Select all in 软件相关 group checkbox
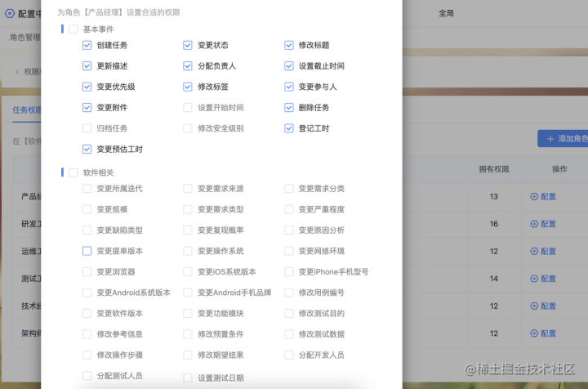Viewport: 588px width, 389px height. coord(73,172)
